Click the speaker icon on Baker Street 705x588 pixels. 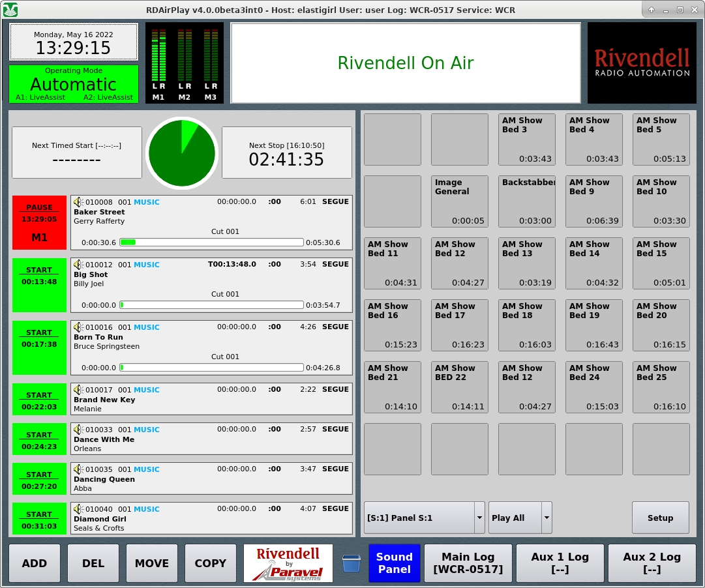click(78, 202)
